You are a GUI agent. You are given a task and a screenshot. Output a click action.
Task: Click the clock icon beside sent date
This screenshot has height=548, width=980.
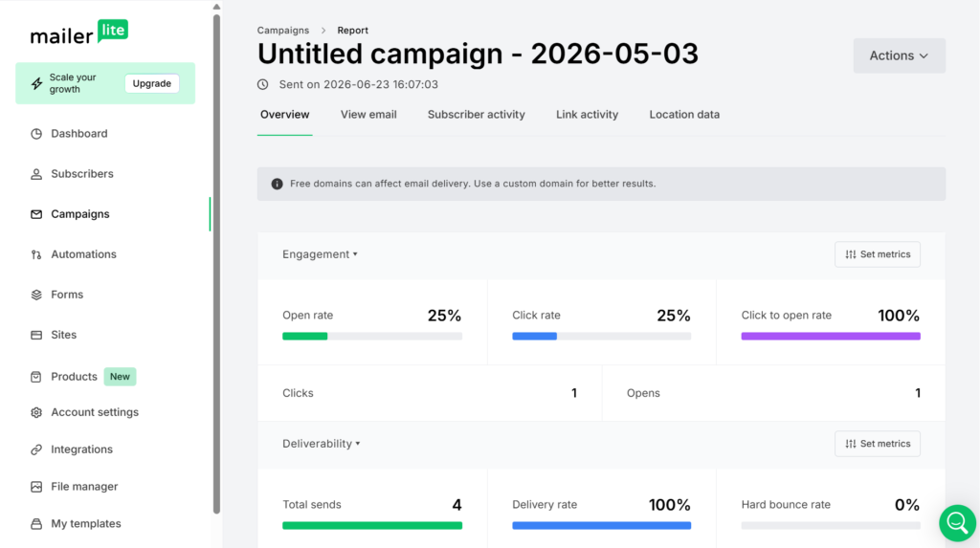click(x=262, y=84)
